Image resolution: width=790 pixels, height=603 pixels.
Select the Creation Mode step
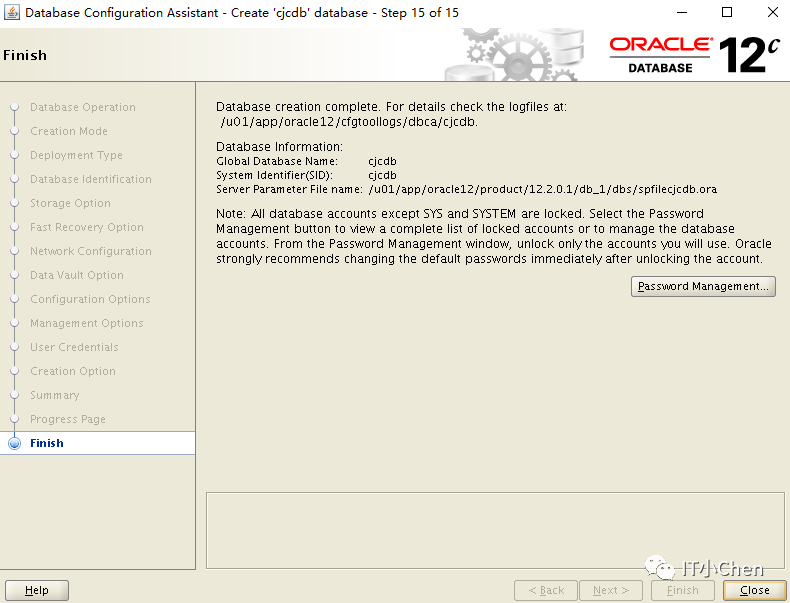69,131
